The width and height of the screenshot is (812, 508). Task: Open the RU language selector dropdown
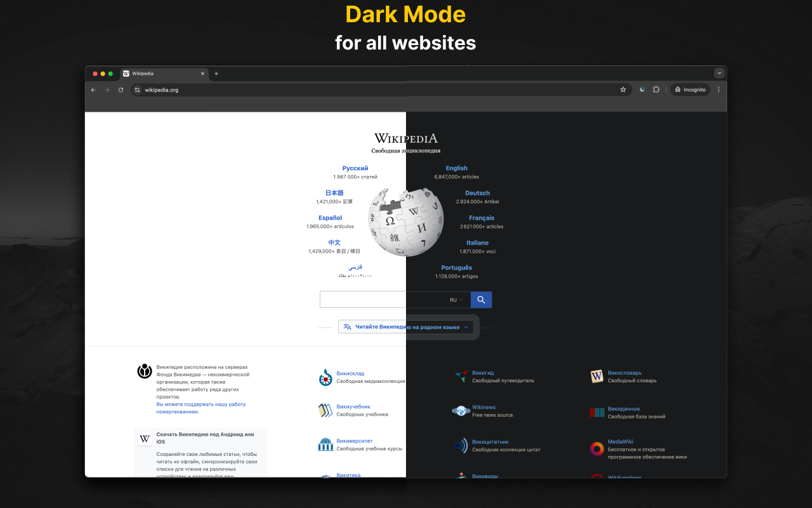454,299
